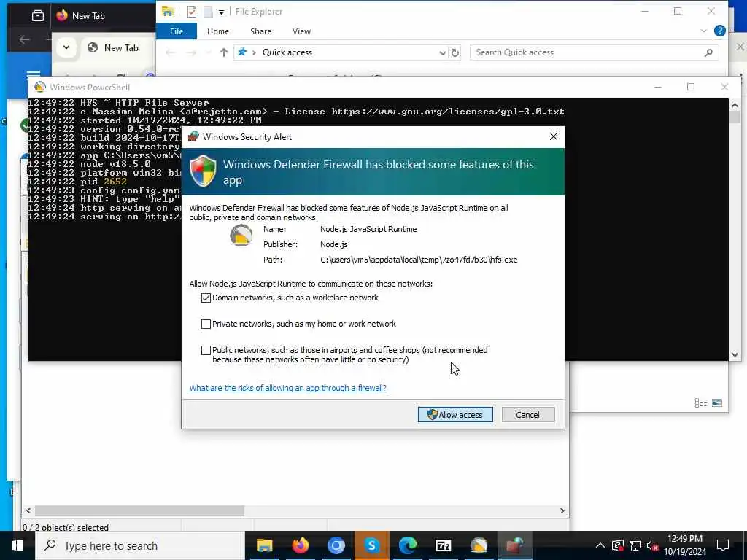Open Firefox from the taskbar
747x560 pixels.
point(300,545)
